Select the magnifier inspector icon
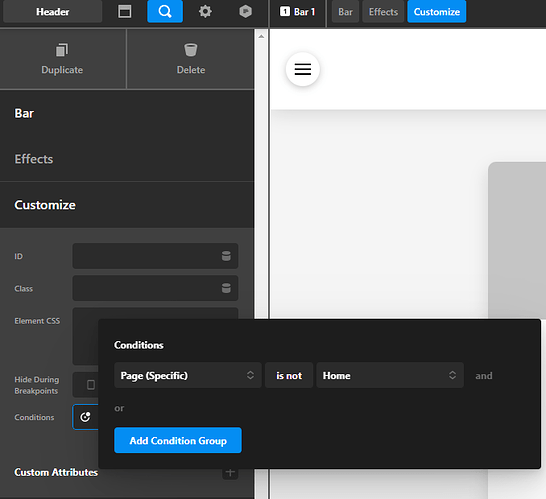The width and height of the screenshot is (546, 499). (165, 11)
